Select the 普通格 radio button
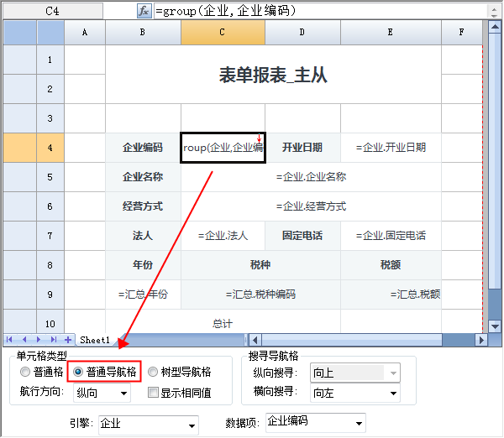504x438 pixels. (x=26, y=372)
